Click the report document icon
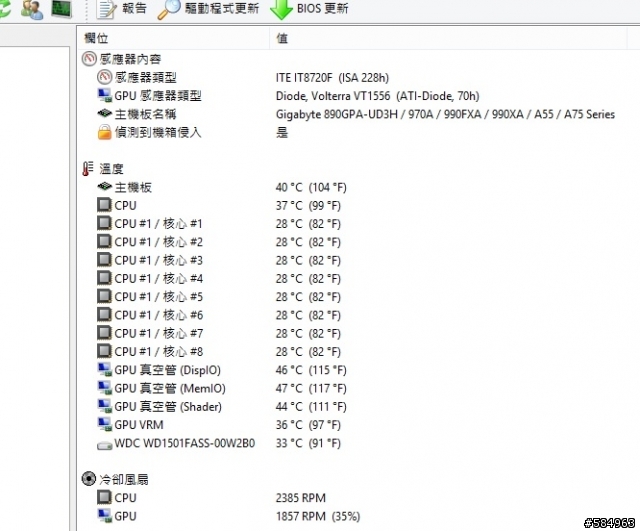This screenshot has width=640, height=531. click(107, 9)
